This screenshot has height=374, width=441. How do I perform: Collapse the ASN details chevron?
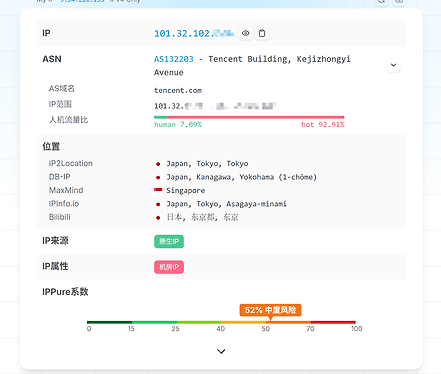coord(394,65)
